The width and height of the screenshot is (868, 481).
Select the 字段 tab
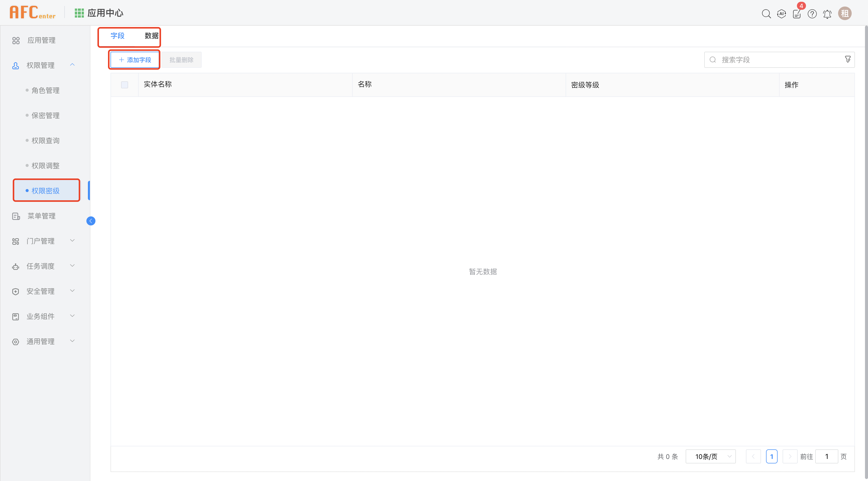pos(117,36)
